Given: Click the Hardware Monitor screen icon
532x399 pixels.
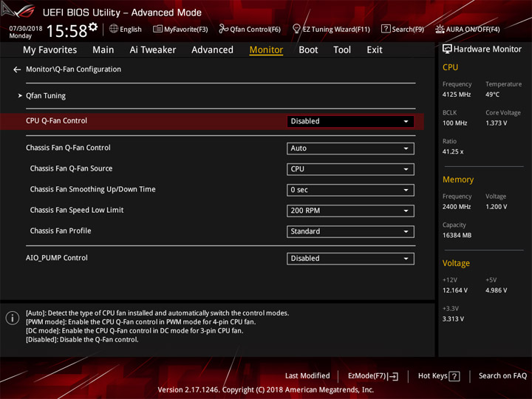Looking at the screenshot, I should click(447, 50).
